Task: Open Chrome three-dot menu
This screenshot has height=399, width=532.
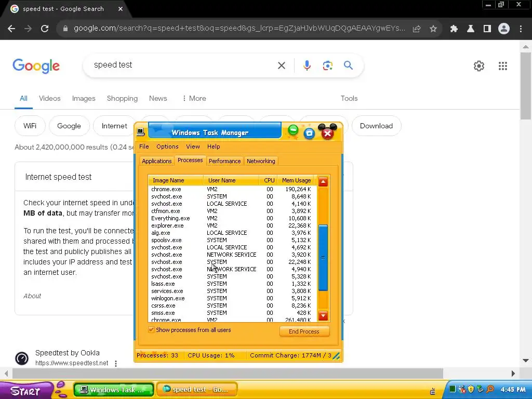Action: 521,29
